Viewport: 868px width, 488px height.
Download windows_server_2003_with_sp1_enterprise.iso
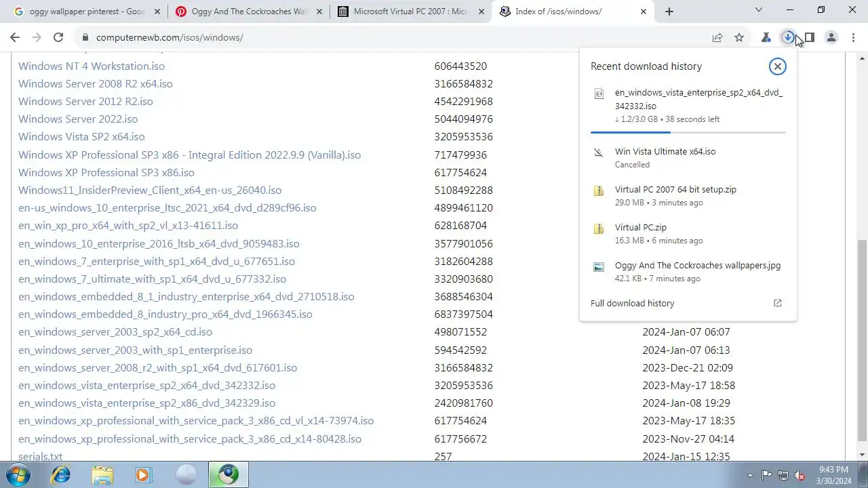click(135, 350)
